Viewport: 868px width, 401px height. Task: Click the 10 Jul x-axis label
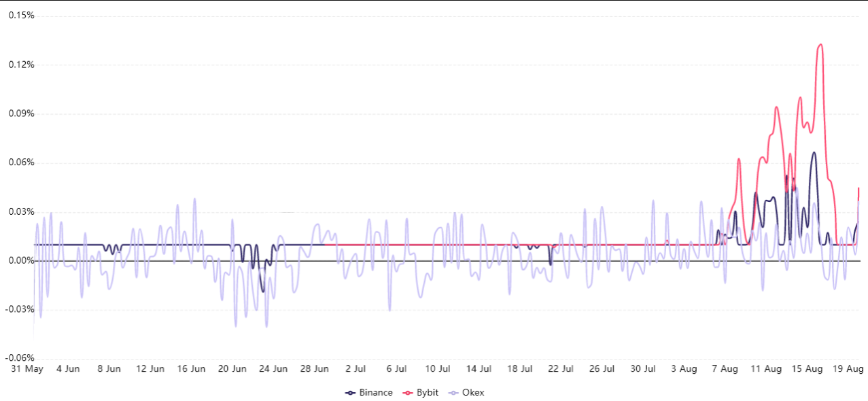click(437, 369)
